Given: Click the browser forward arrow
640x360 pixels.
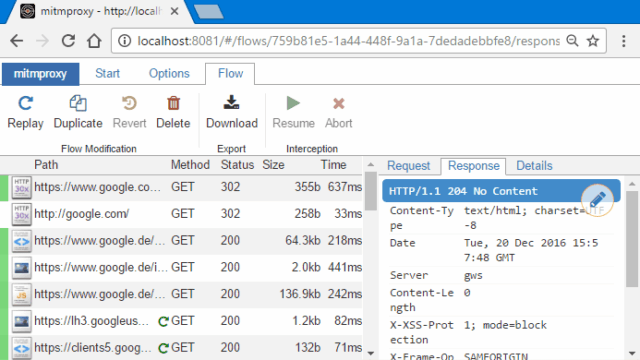Looking at the screenshot, I should coord(42,41).
